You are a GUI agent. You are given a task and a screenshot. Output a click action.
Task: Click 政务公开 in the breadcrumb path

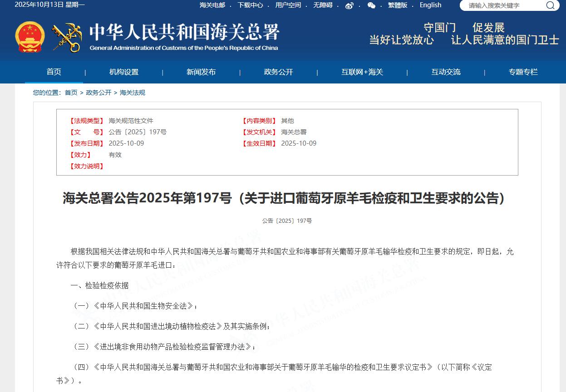pos(98,93)
